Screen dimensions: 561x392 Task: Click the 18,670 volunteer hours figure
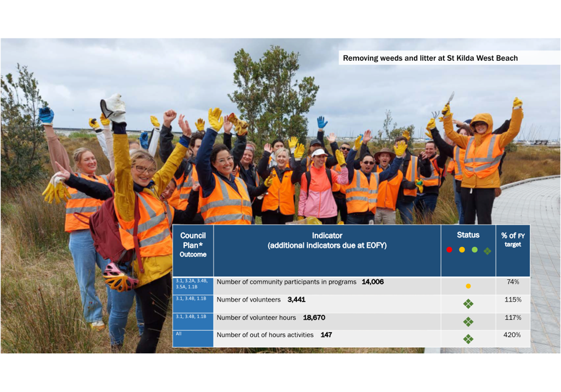click(x=314, y=317)
